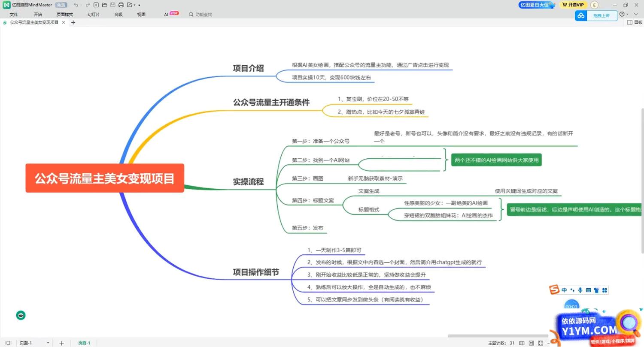Add a new page with the status bar plus
Screen dimensions: 644x347
(61, 343)
